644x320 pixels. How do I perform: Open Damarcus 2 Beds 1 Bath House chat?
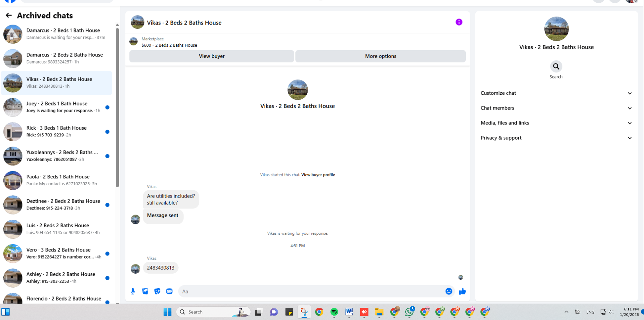click(x=56, y=34)
